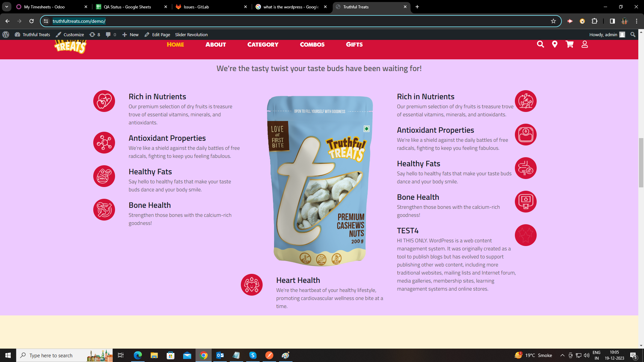This screenshot has width=644, height=362.
Task: Open the shopping cart icon
Action: click(570, 44)
